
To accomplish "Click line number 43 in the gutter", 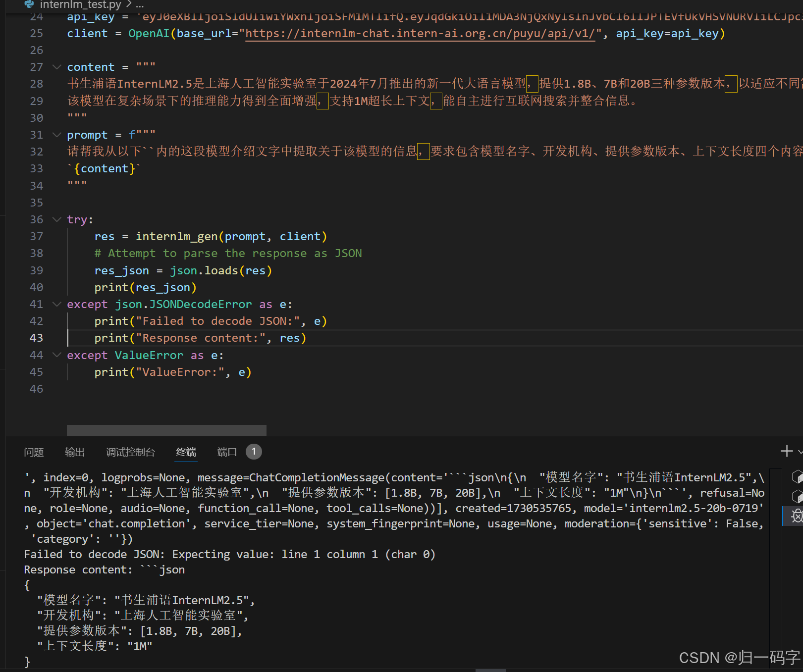I will click(36, 338).
